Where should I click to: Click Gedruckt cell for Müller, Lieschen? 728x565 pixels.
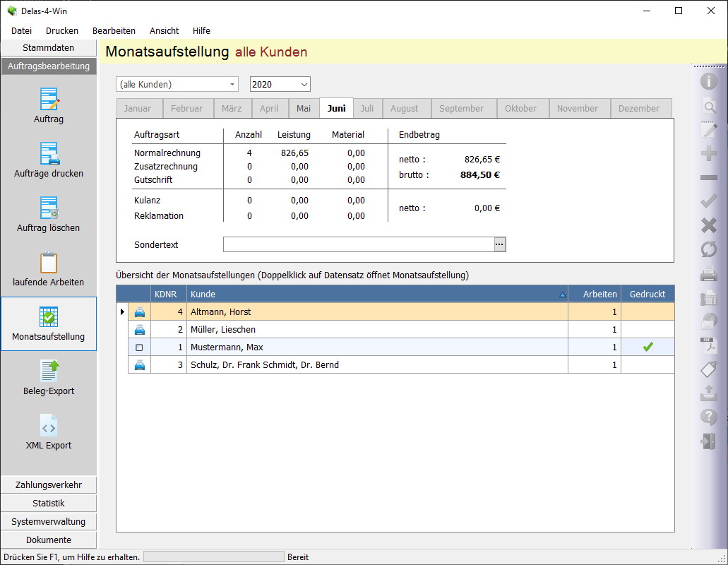pos(648,330)
